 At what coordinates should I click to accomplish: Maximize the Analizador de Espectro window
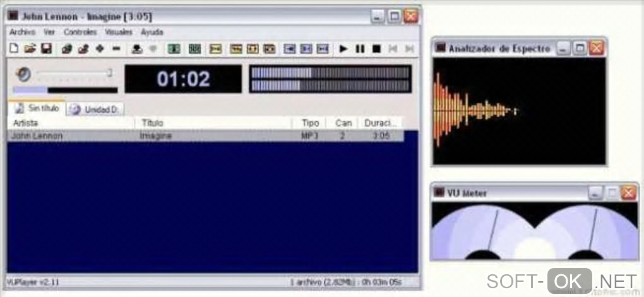click(x=580, y=49)
